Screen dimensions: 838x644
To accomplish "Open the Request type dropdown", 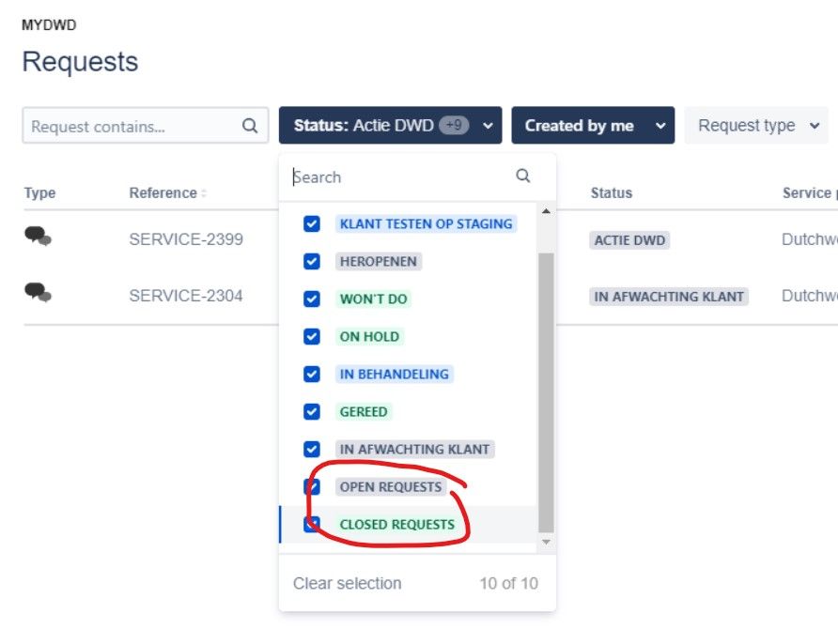I will click(x=756, y=126).
